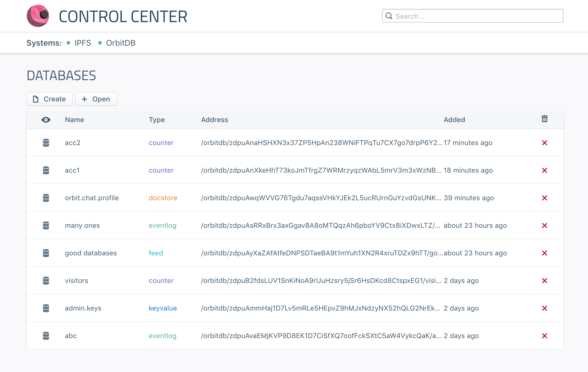Toggle the eye visibility column header
The width and height of the screenshot is (588, 372).
tap(46, 120)
